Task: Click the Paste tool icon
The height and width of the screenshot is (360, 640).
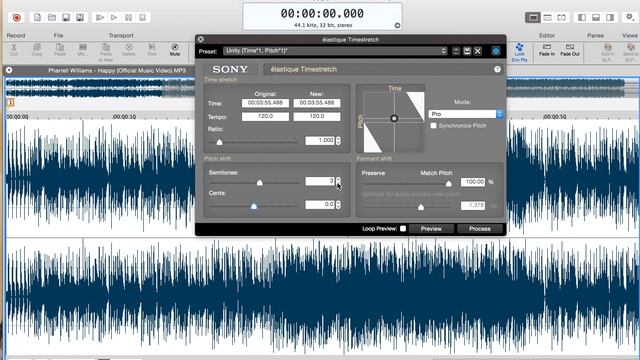Action: (60, 49)
